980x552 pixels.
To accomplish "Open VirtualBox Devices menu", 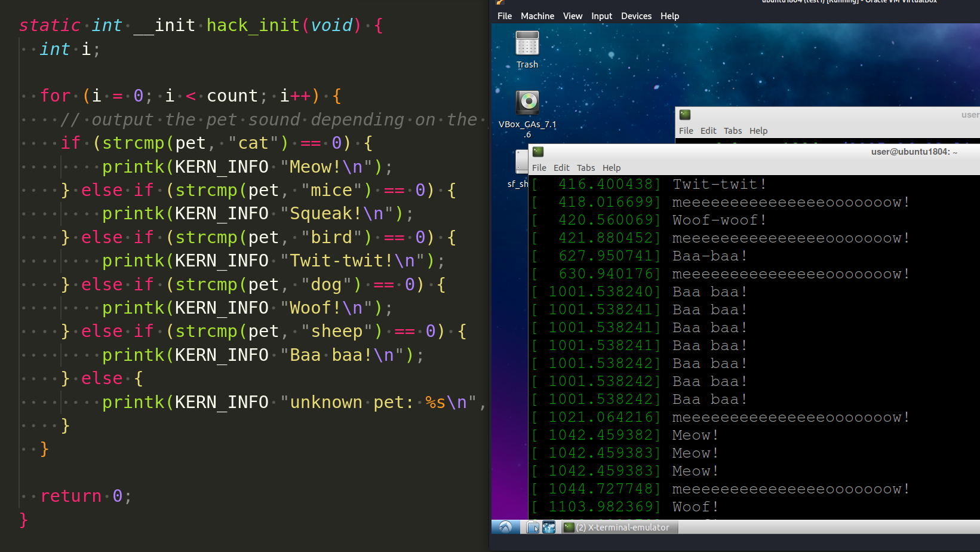I will [x=636, y=16].
